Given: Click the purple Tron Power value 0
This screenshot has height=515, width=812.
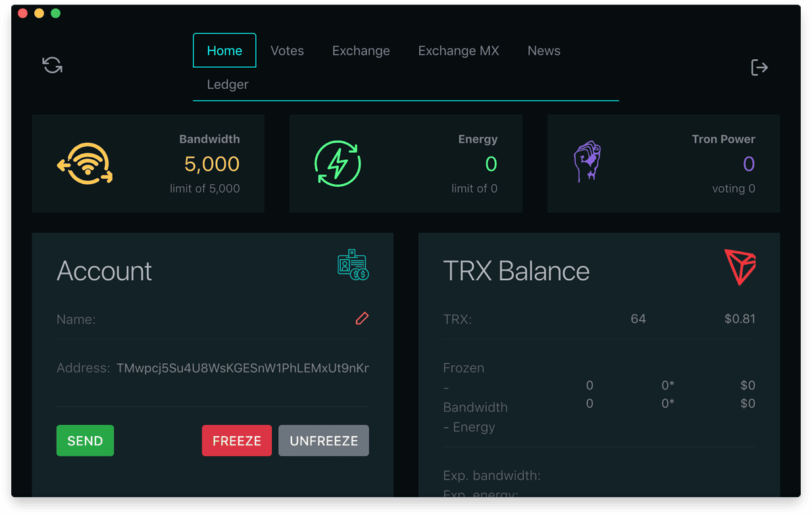Looking at the screenshot, I should point(749,164).
